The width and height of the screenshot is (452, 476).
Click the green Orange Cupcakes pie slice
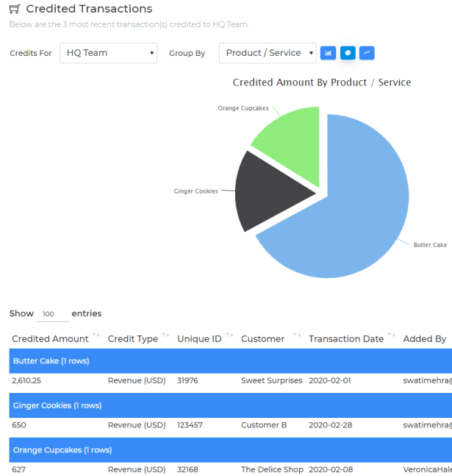pos(290,143)
